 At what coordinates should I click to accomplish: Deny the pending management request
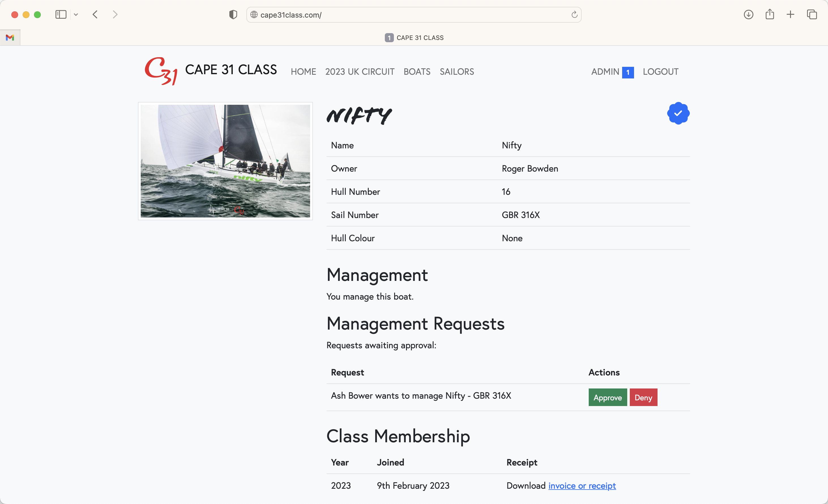point(643,397)
